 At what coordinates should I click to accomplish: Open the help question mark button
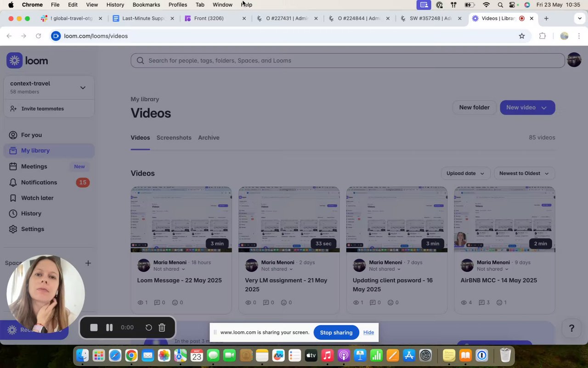pos(571,328)
